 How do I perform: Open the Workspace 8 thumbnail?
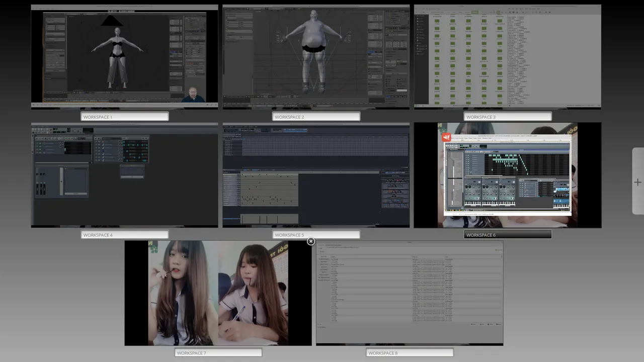410,293
